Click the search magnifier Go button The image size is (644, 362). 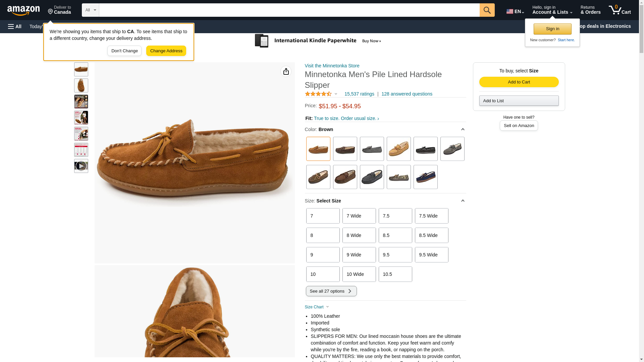(x=487, y=10)
